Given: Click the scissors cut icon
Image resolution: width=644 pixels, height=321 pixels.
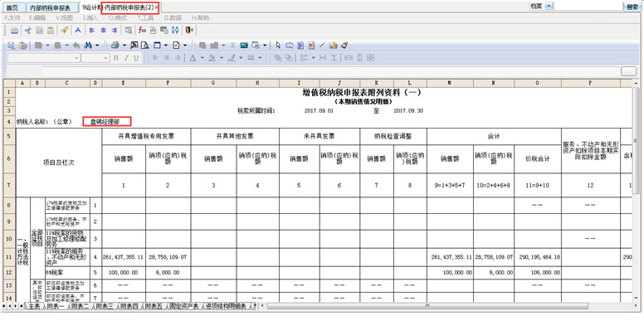Looking at the screenshot, I should [x=28, y=30].
